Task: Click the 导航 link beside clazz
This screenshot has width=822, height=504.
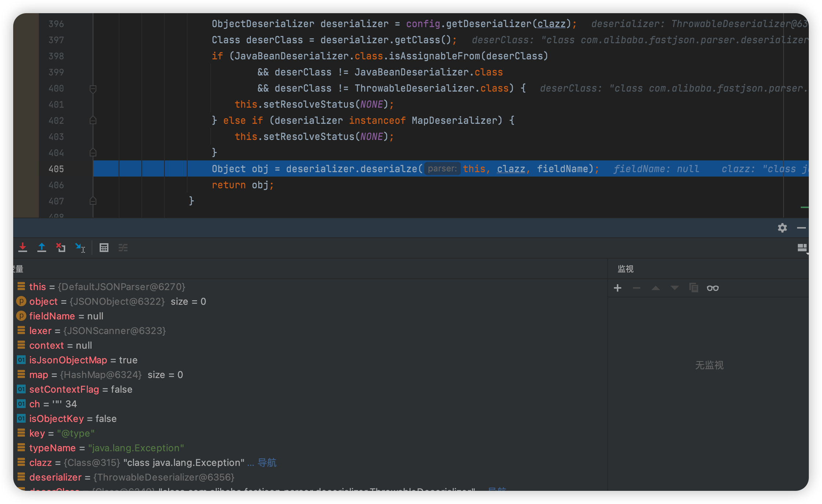Action: 267,463
